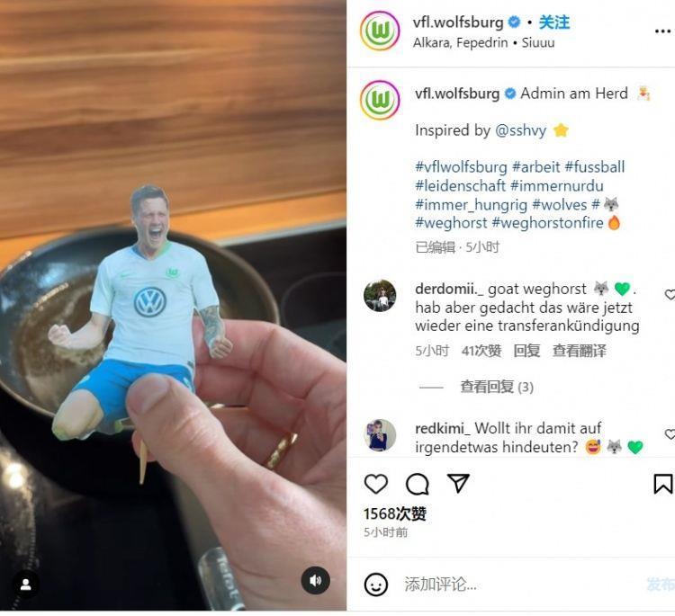Open the #weghorstonfire hashtag

547,223
